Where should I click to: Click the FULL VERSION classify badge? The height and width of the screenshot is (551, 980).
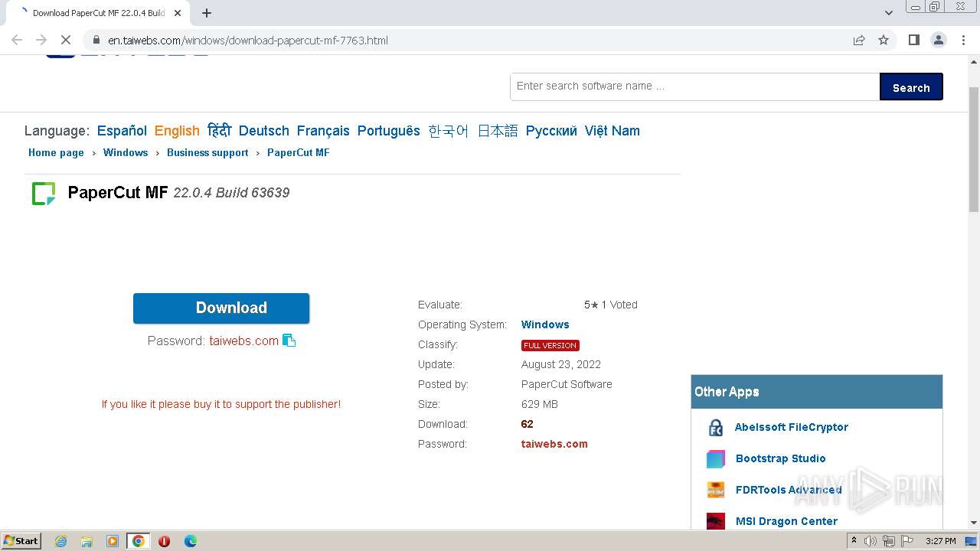pyautogui.click(x=550, y=345)
